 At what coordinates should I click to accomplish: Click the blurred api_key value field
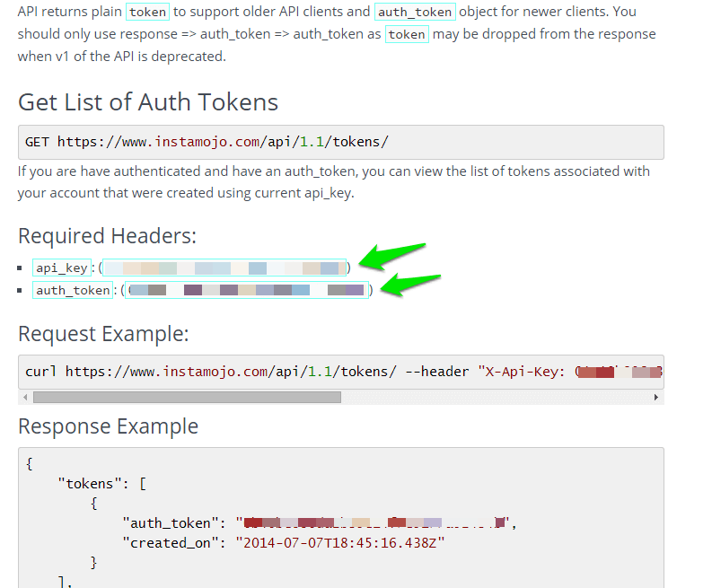tap(224, 268)
